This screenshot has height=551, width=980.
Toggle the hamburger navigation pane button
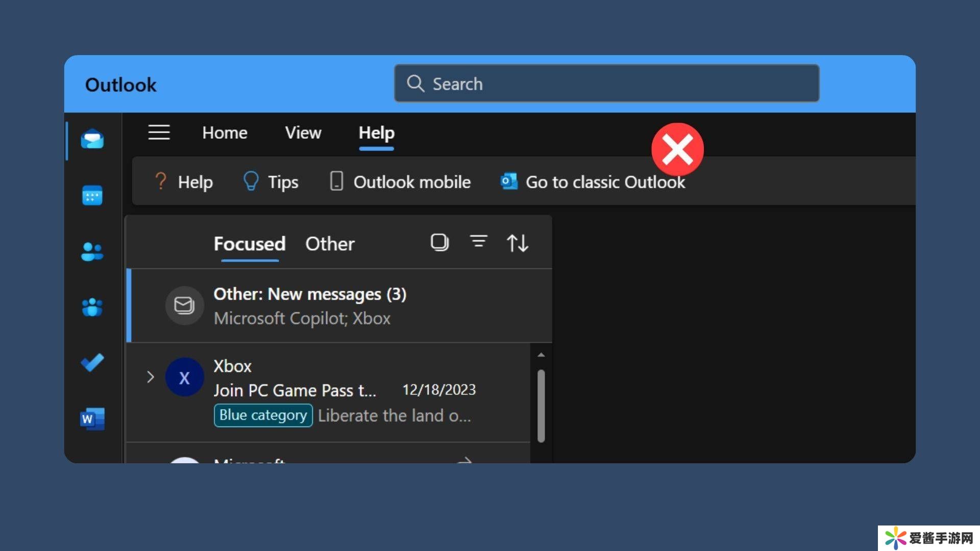click(x=159, y=133)
